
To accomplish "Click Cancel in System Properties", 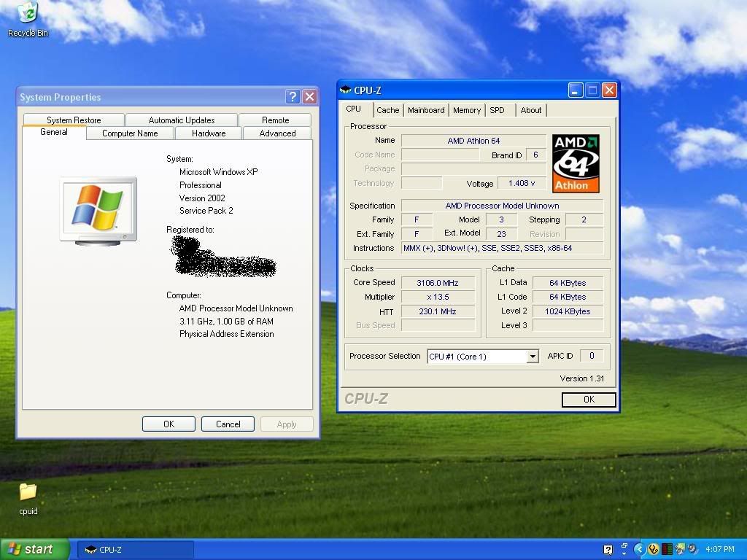I will [x=228, y=424].
